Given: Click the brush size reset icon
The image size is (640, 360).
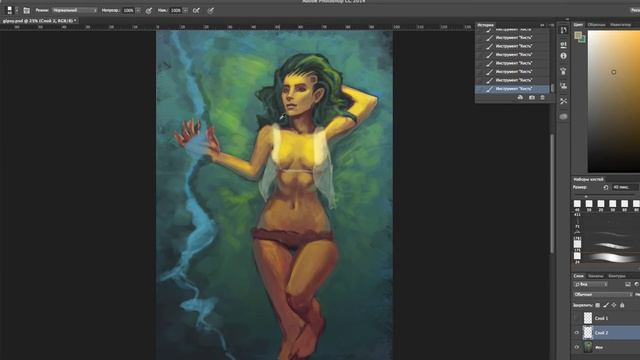Looking at the screenshot, I should pos(606,187).
